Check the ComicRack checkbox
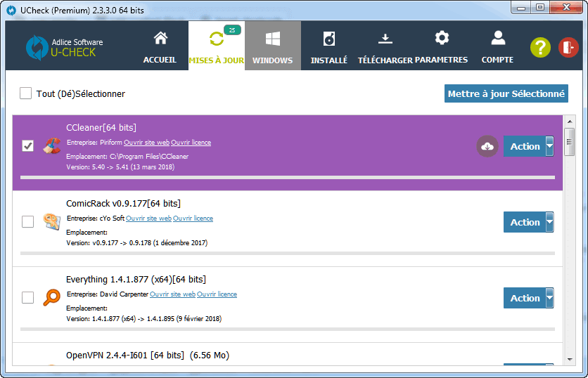This screenshot has height=378, width=588. [28, 222]
